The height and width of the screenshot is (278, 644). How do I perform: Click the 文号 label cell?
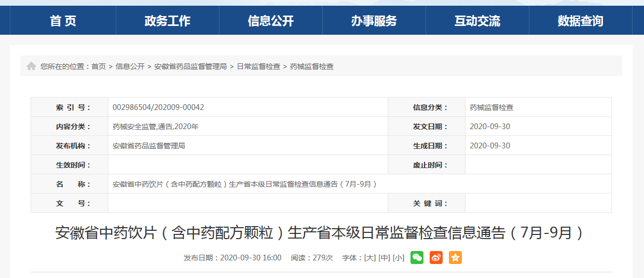pos(70,203)
